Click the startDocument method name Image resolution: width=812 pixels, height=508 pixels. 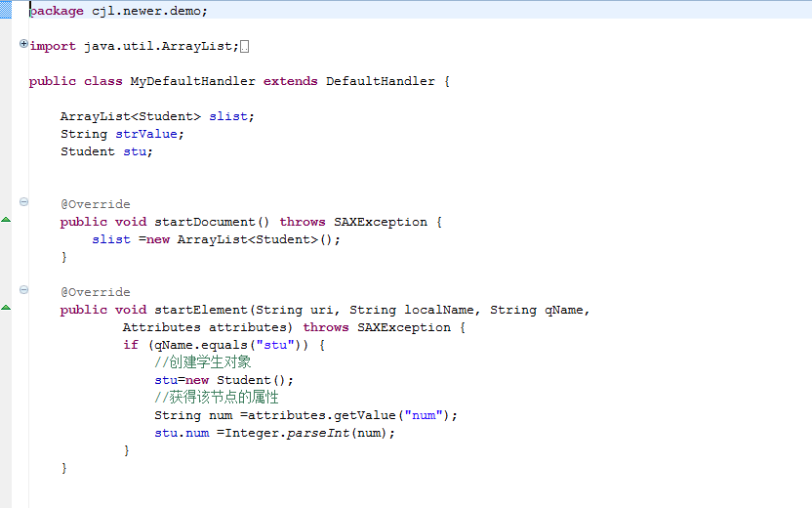[x=205, y=222]
